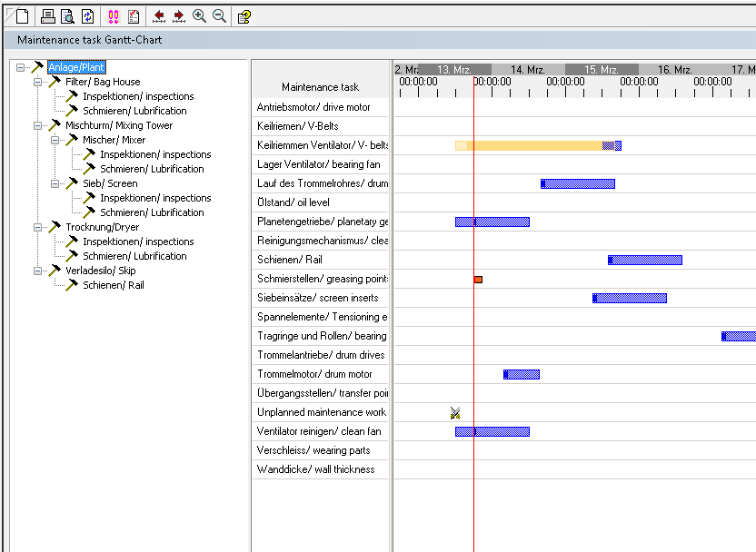This screenshot has height=552, width=756.
Task: Click hammer icon beside Verladesilo/ Skip
Action: [55, 271]
